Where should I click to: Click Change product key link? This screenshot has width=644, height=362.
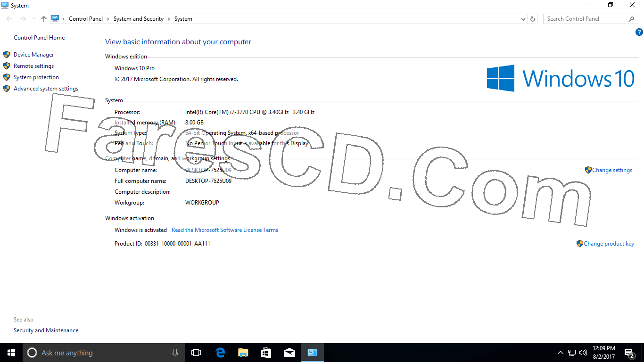coord(609,244)
